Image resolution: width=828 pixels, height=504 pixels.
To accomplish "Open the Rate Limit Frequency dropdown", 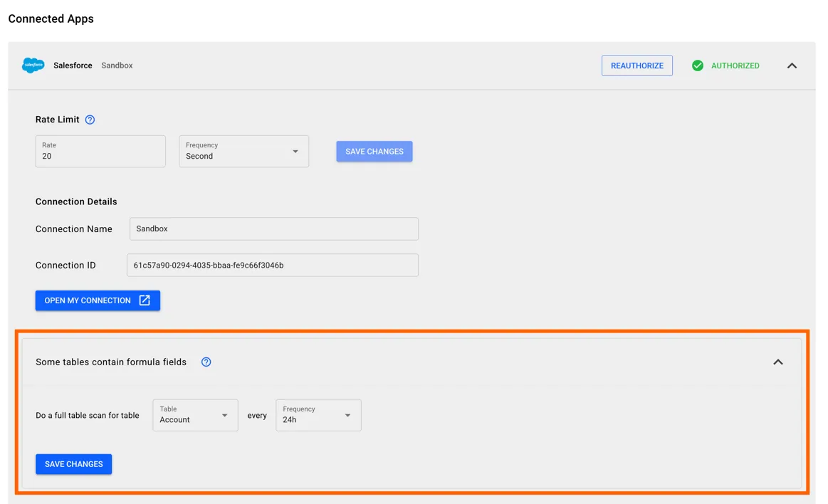I will 244,152.
